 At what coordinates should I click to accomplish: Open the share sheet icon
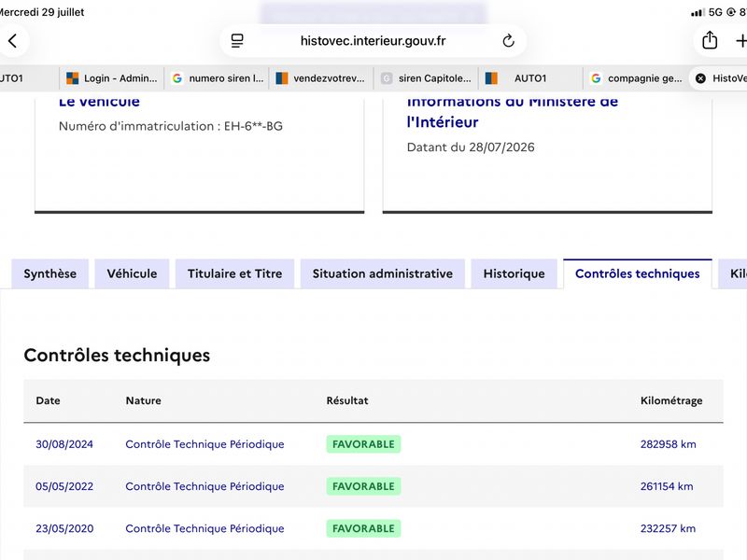coord(710,40)
